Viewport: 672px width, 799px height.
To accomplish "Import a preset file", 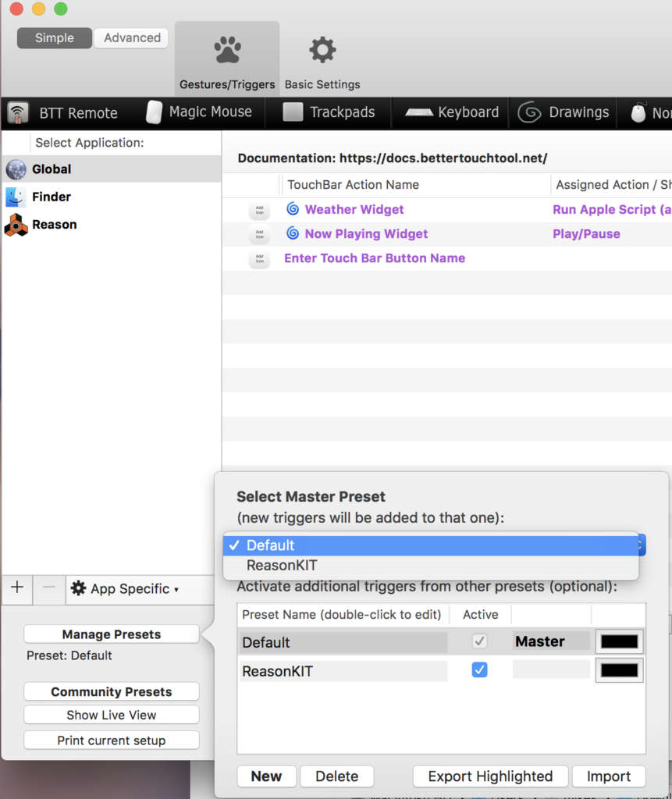I will [609, 776].
